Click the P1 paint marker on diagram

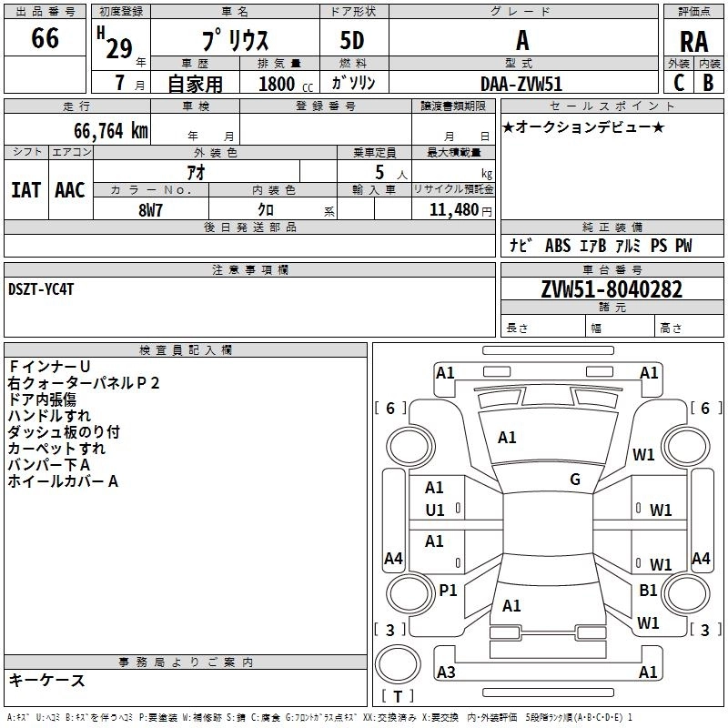[448, 591]
